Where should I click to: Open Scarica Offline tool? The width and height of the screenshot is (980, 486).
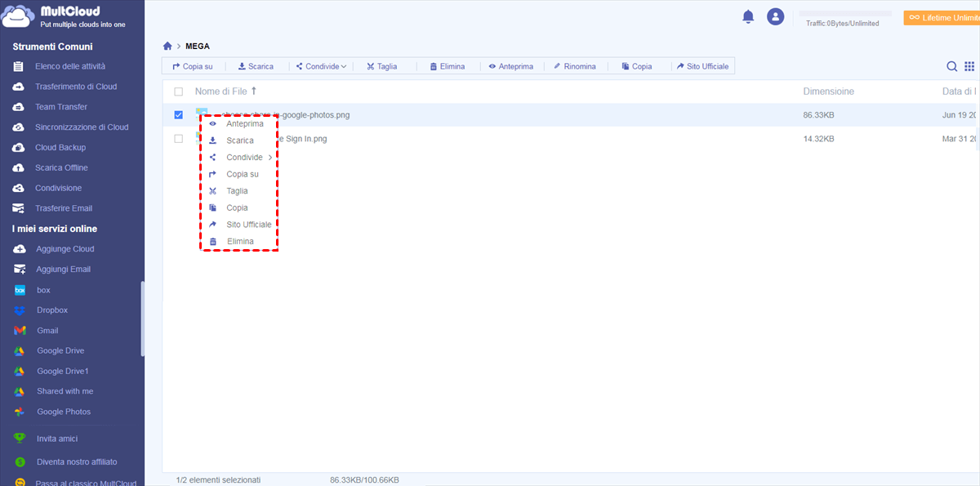click(x=61, y=168)
